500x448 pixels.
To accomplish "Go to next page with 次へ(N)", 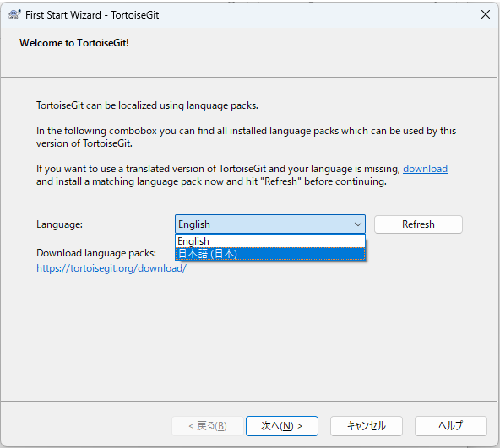I will pos(282,426).
